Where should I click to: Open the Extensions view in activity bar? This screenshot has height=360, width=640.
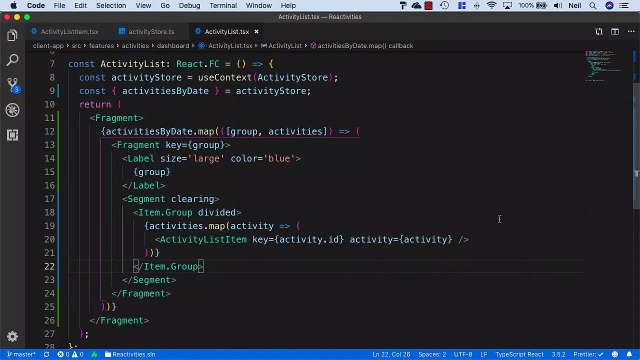pyautogui.click(x=12, y=135)
